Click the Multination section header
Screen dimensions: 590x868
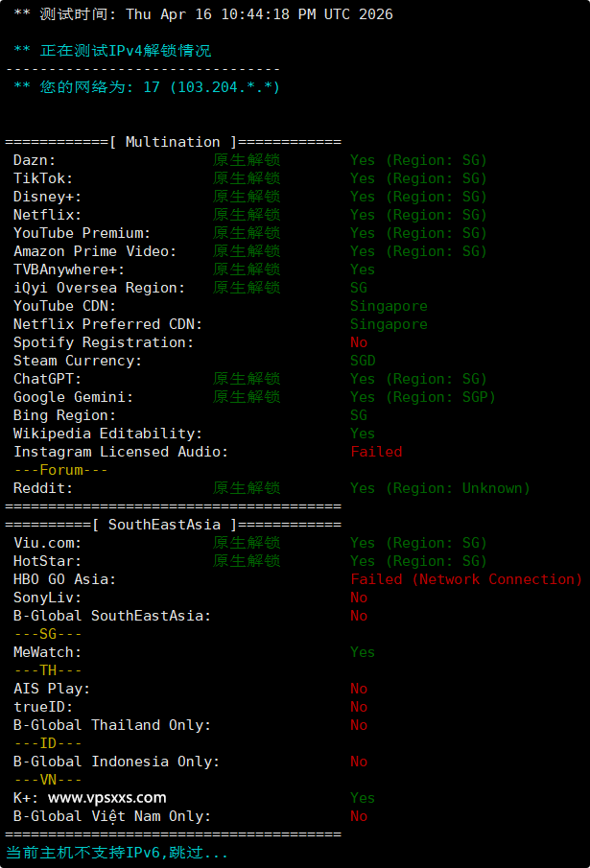point(173,142)
